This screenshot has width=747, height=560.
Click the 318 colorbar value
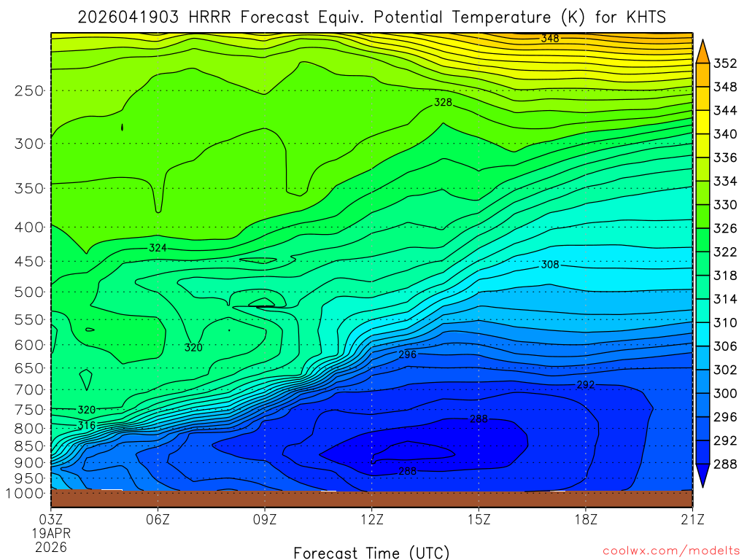(725, 276)
